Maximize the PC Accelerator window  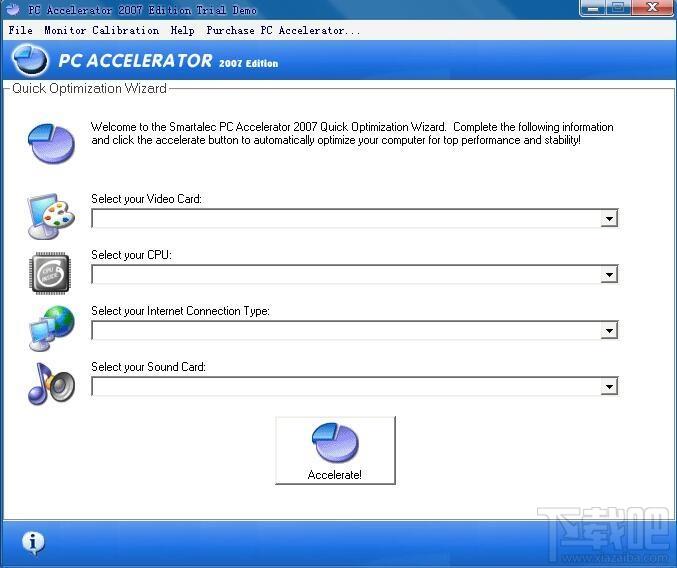point(618,8)
